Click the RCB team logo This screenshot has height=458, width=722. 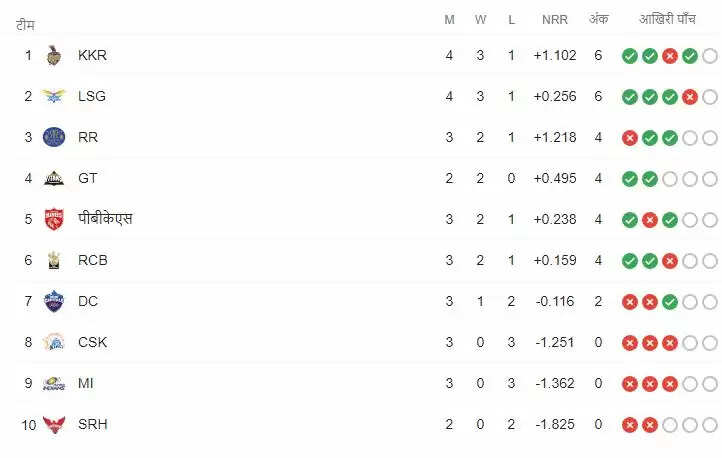coord(53,260)
